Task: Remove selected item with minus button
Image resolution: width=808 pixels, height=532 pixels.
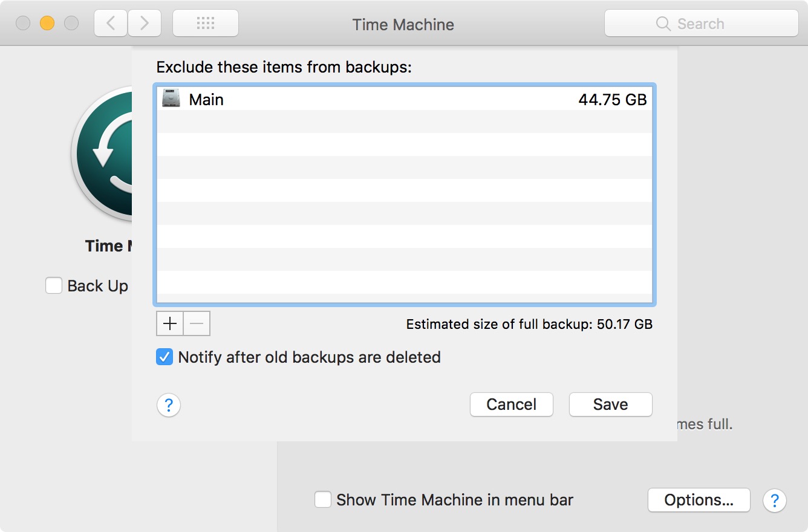Action: [x=197, y=324]
